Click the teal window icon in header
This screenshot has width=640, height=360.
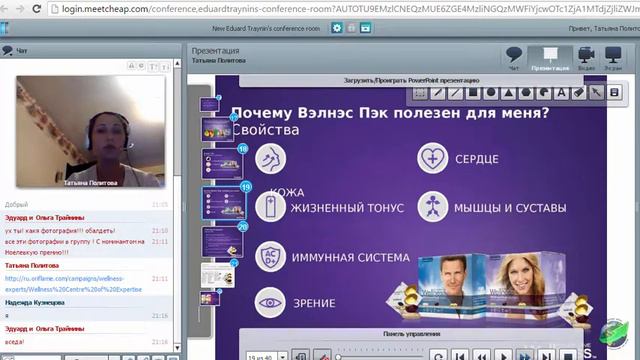pyautogui.click(x=365, y=28)
